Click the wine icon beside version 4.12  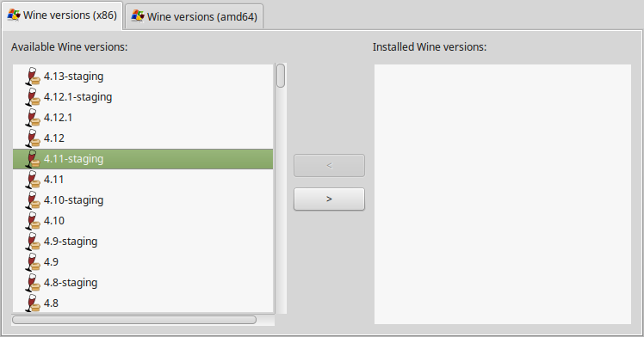click(33, 138)
